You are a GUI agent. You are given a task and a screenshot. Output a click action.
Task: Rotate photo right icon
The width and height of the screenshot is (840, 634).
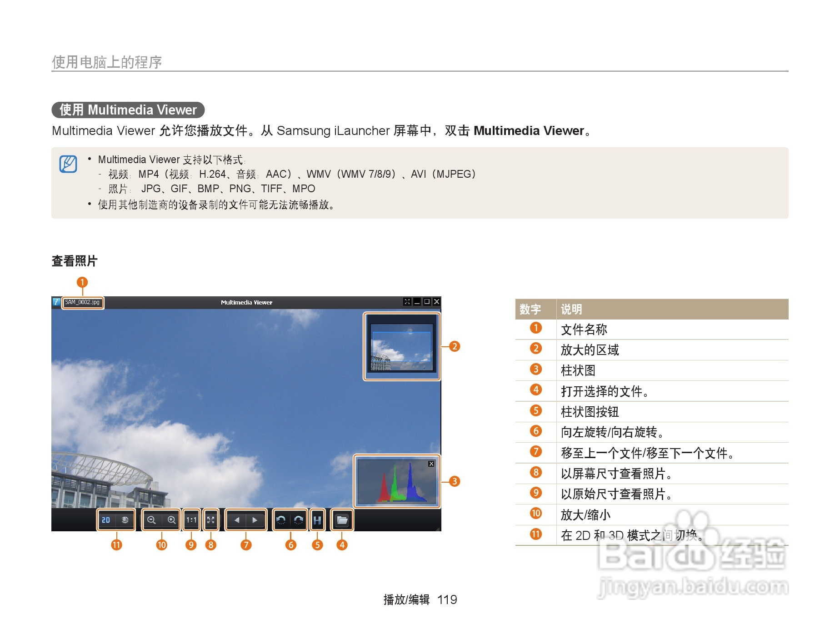[x=299, y=520]
